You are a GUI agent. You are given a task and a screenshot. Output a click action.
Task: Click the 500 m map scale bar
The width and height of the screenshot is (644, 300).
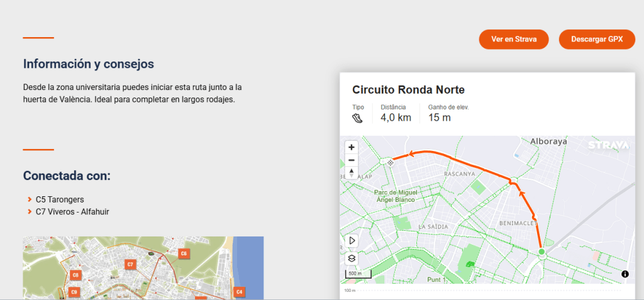pyautogui.click(x=358, y=274)
